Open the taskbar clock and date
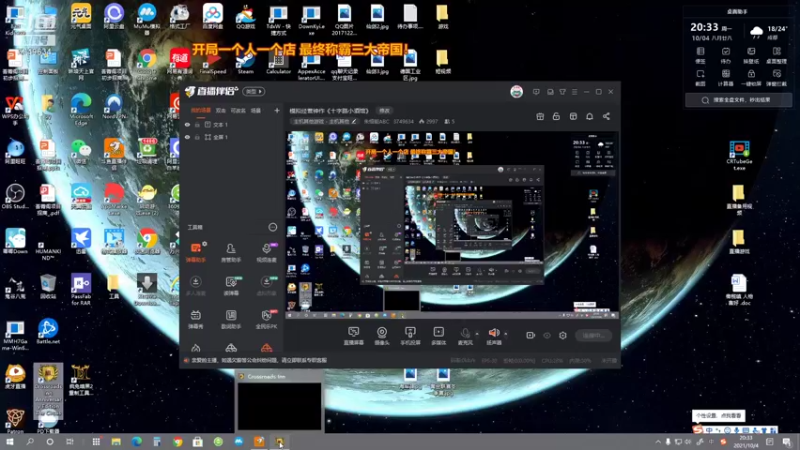This screenshot has height=450, width=800. [746, 442]
